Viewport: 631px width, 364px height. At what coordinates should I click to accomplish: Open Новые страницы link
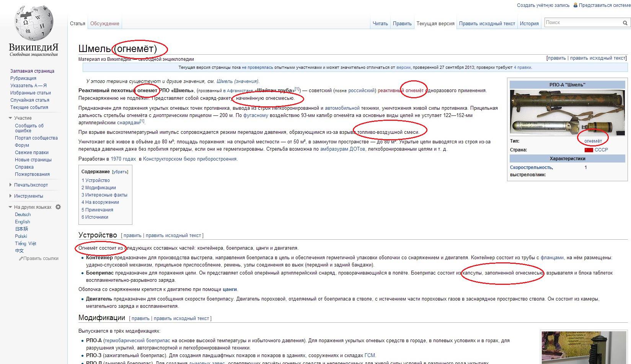pos(33,160)
